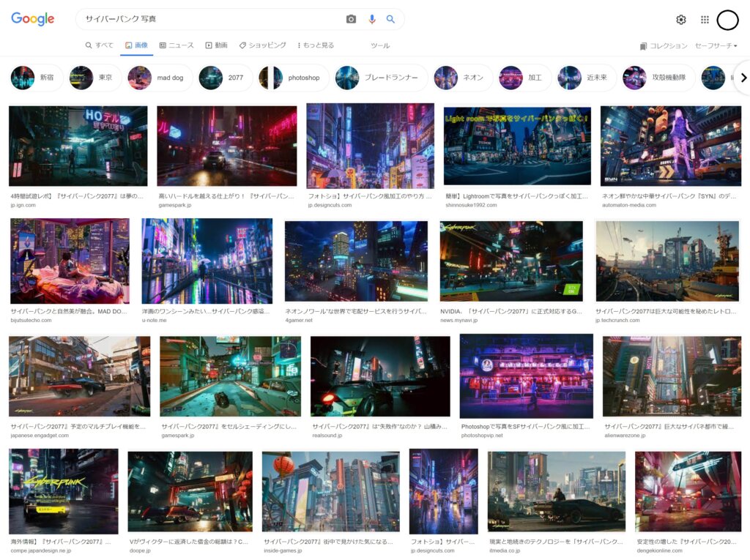750x560 pixels.
Task: Click the itmedia.co.jp source link
Action: [505, 551]
